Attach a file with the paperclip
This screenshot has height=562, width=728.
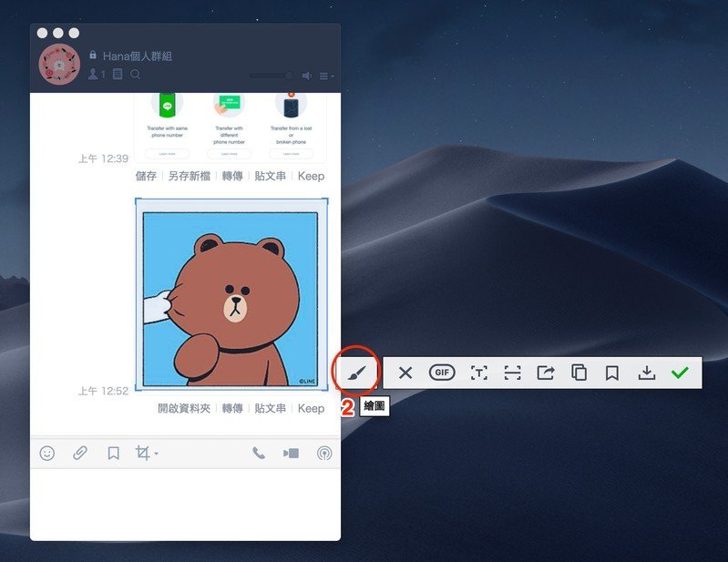point(80,453)
